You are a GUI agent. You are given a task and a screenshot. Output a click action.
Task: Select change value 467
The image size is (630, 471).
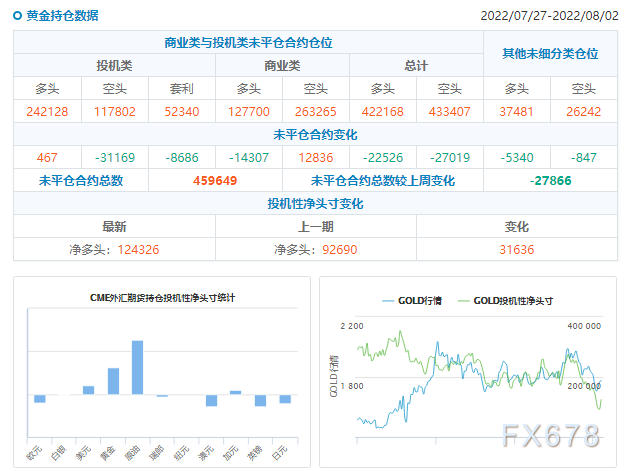(x=47, y=158)
